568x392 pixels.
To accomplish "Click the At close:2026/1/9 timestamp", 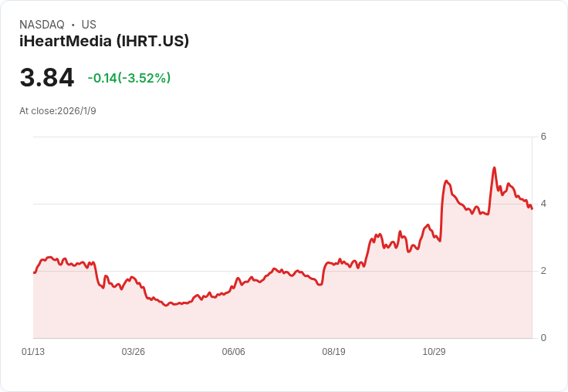I will (58, 111).
